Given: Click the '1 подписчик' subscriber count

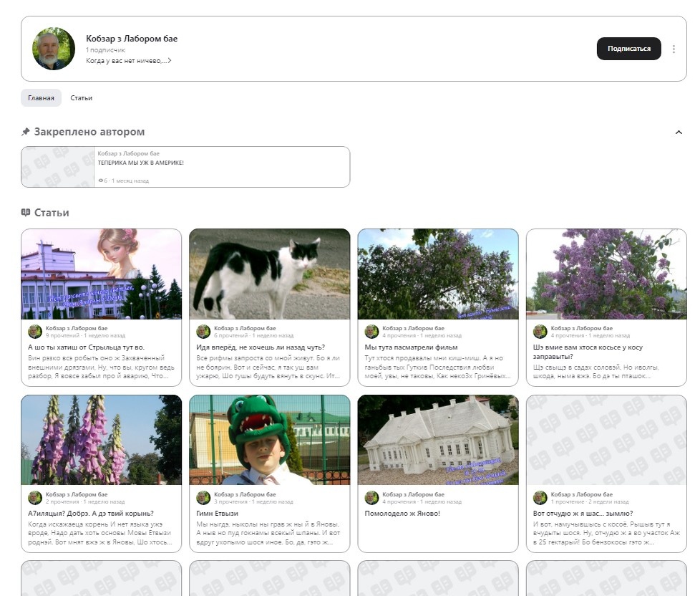Looking at the screenshot, I should pyautogui.click(x=106, y=50).
